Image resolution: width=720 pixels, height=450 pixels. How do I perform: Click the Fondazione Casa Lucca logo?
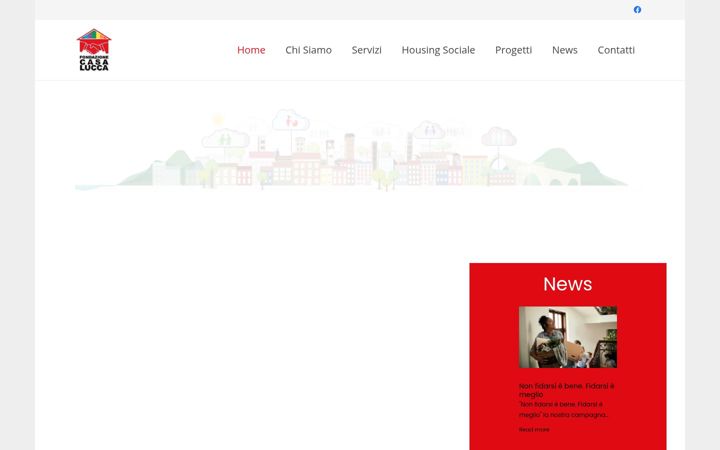pyautogui.click(x=94, y=50)
